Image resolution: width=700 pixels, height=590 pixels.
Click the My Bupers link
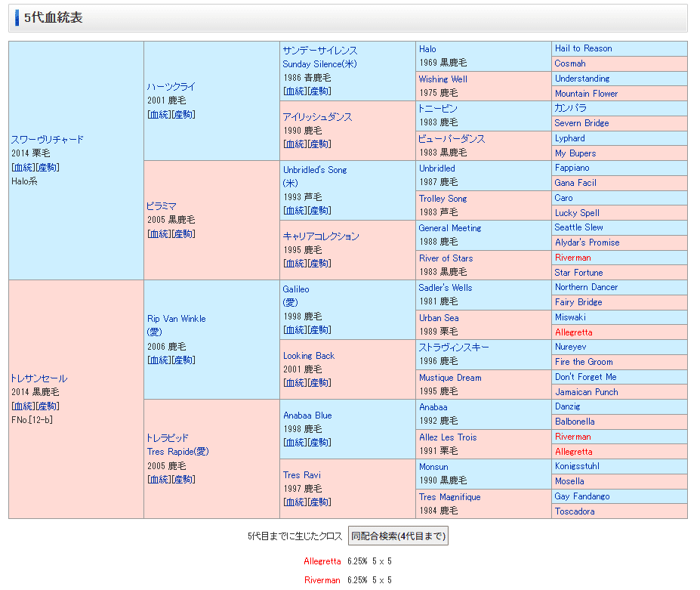pyautogui.click(x=575, y=153)
